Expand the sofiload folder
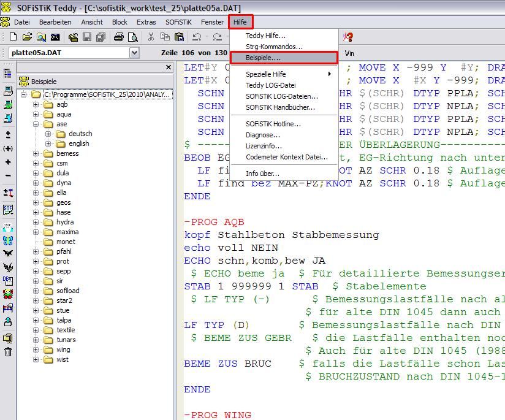505x420 pixels. 36,291
